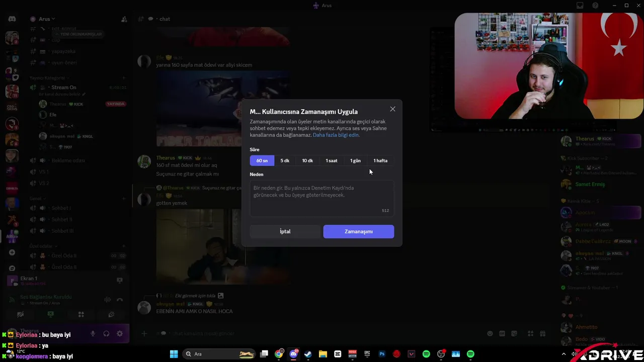The width and height of the screenshot is (644, 362).
Task: Click stop streaming icon beside Ekran 1
Action: (x=120, y=280)
